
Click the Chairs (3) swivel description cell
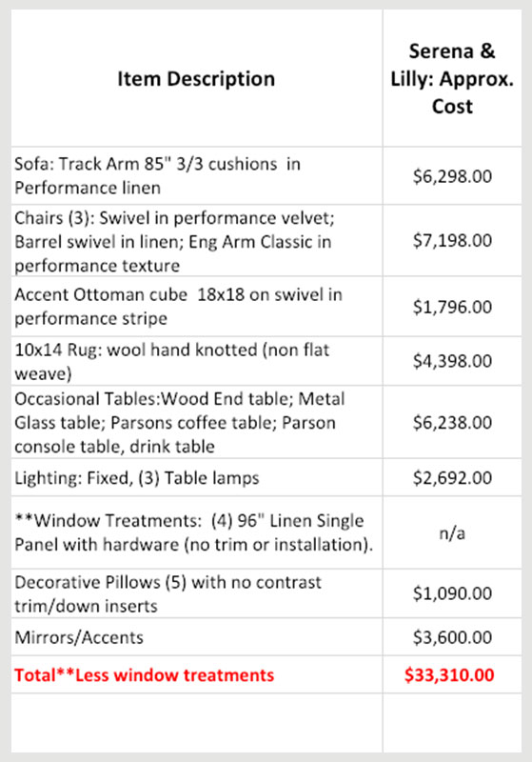(197, 241)
